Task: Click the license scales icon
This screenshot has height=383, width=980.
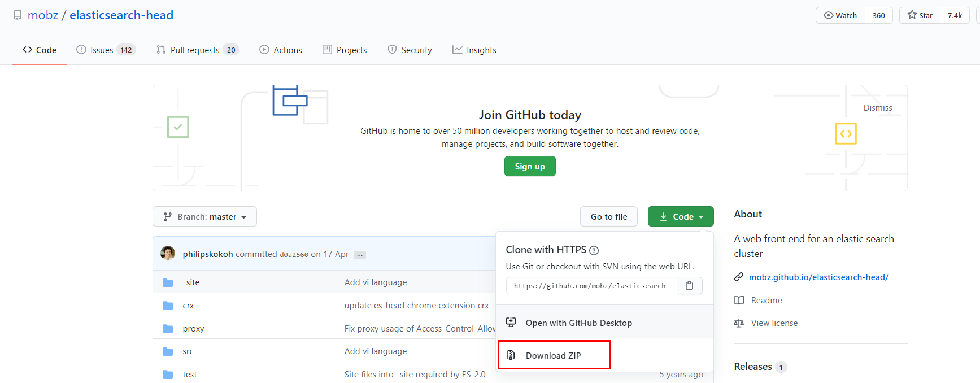Action: coord(739,323)
